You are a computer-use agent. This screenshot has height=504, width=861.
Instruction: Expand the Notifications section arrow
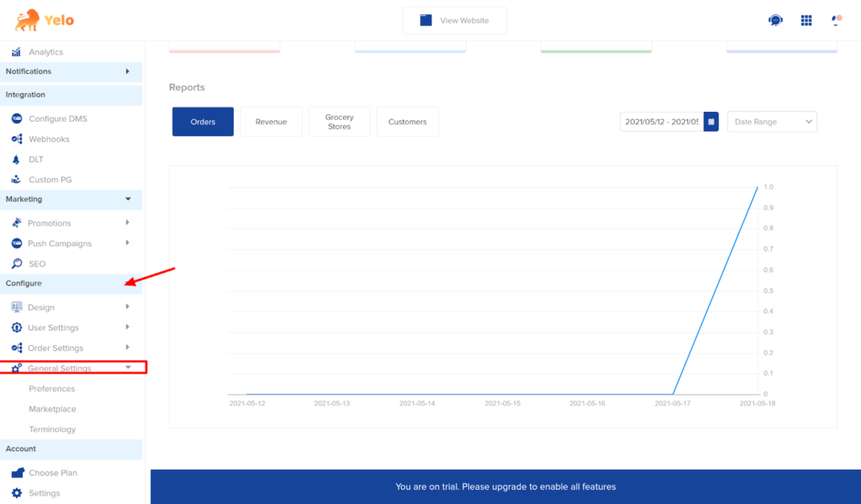(x=128, y=71)
